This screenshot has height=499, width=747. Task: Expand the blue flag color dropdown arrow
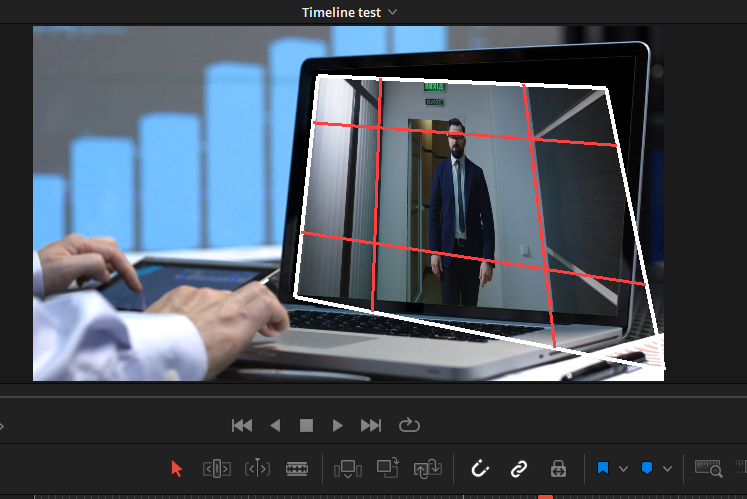(x=623, y=469)
